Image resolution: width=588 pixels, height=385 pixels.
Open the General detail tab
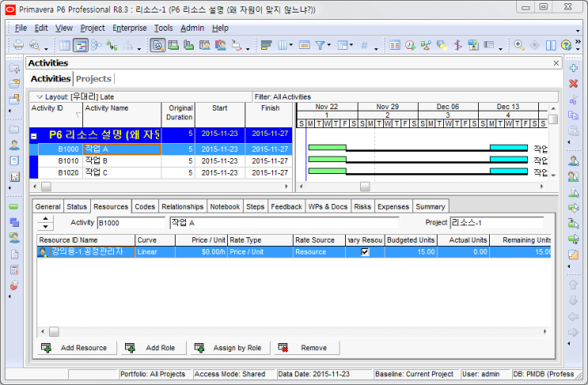(x=47, y=207)
